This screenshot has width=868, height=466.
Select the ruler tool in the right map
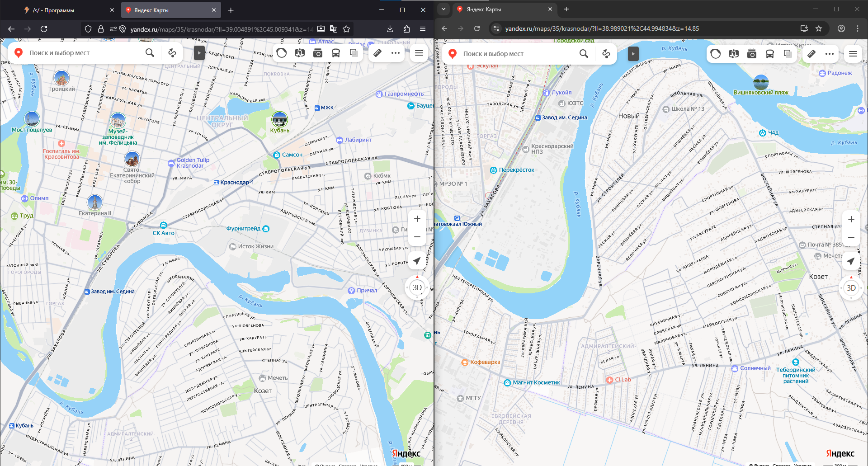click(x=811, y=54)
